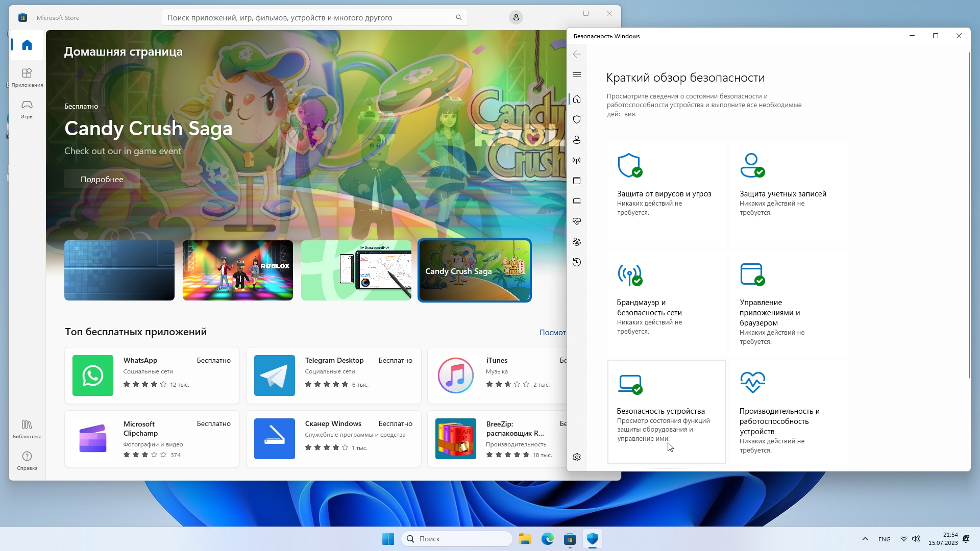Open WhatsApp app card

pyautogui.click(x=152, y=375)
